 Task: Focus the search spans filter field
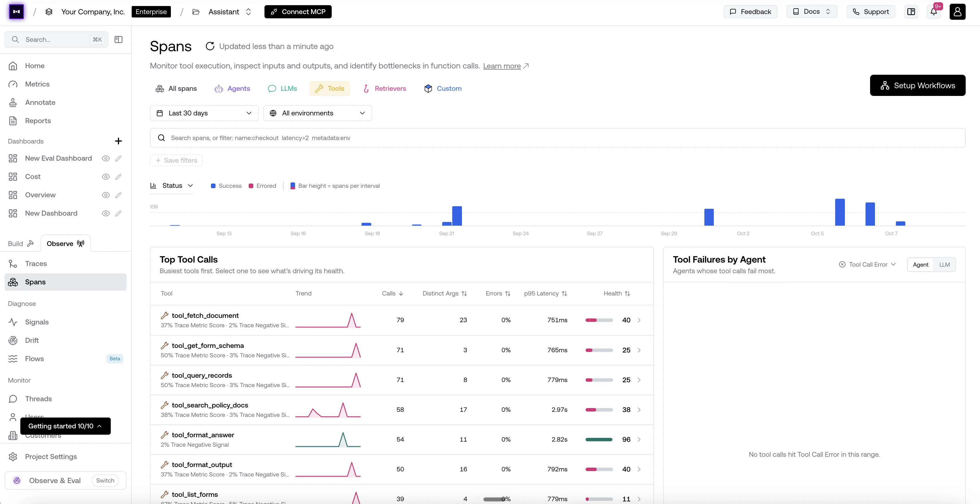point(557,138)
